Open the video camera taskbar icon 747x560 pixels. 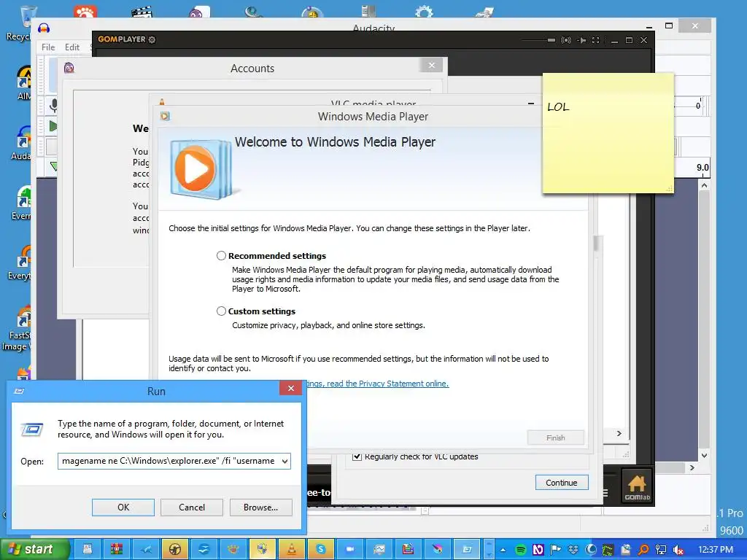pyautogui.click(x=349, y=550)
